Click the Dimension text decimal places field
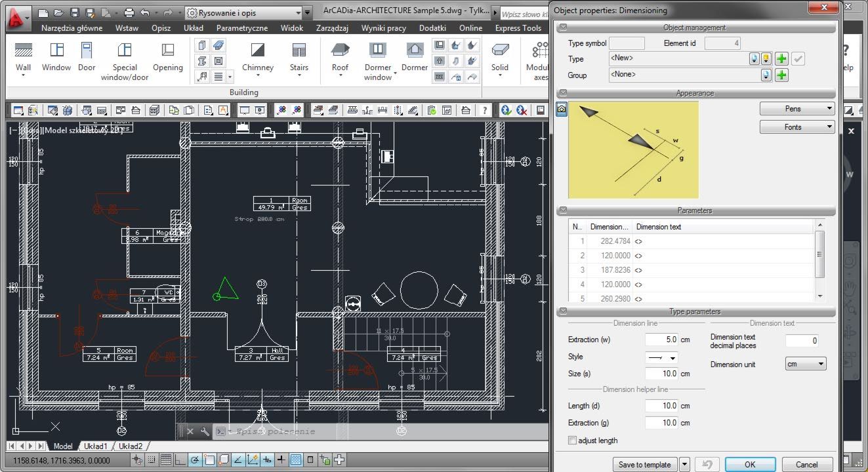 [x=802, y=341]
